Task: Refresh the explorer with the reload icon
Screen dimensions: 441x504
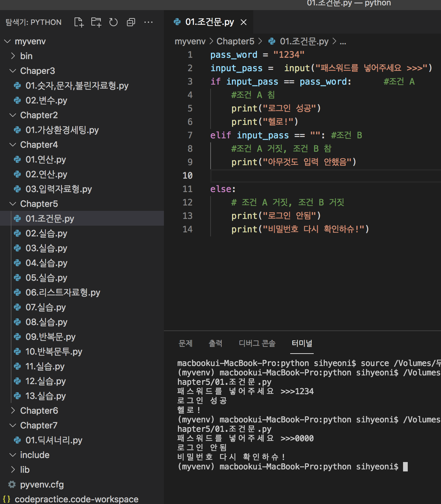Action: click(114, 22)
